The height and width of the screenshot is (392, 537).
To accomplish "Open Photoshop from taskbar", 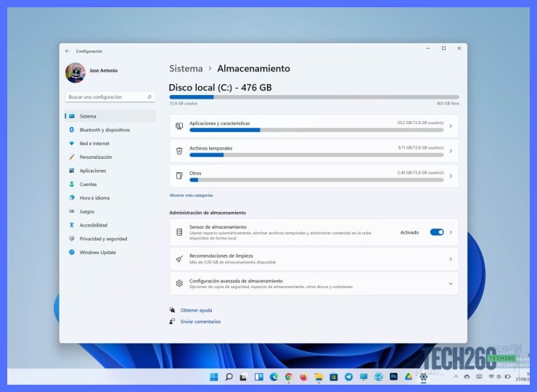I will pyautogui.click(x=393, y=377).
